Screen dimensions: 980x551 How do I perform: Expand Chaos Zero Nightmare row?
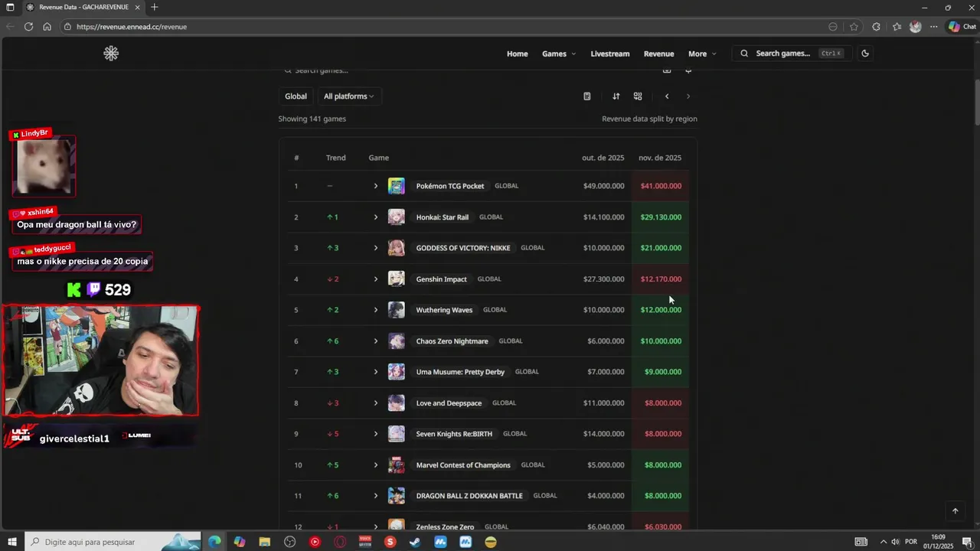(375, 341)
